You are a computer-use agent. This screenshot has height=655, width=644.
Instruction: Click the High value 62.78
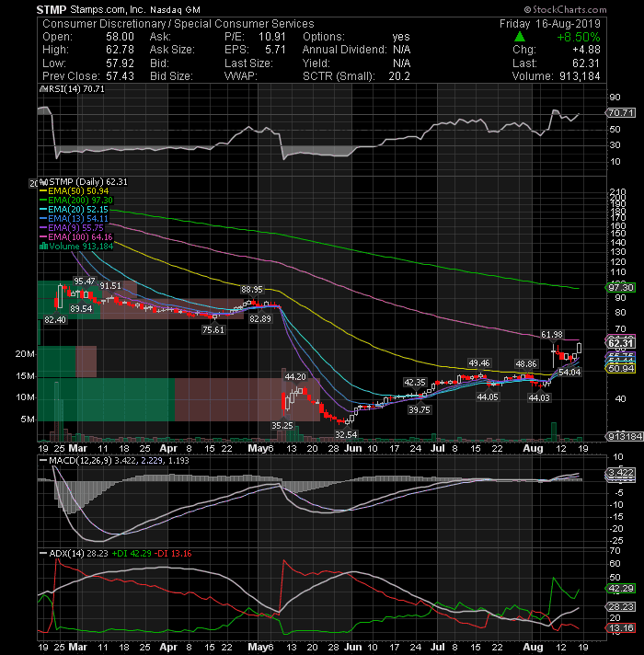120,50
